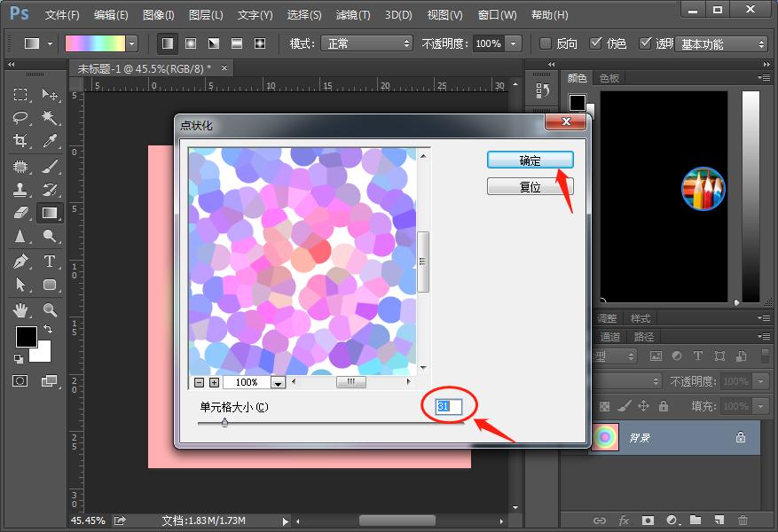Select the Hand tool
This screenshot has width=778, height=532.
[x=21, y=310]
